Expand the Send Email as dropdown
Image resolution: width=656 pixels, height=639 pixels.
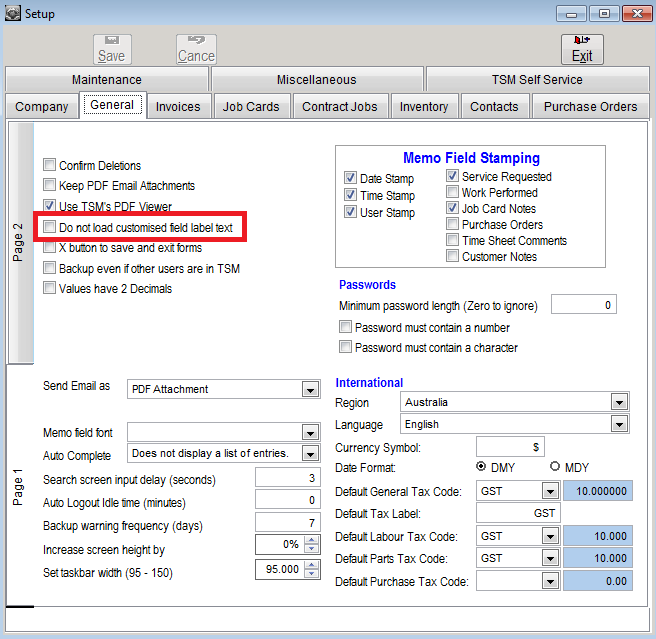(311, 389)
